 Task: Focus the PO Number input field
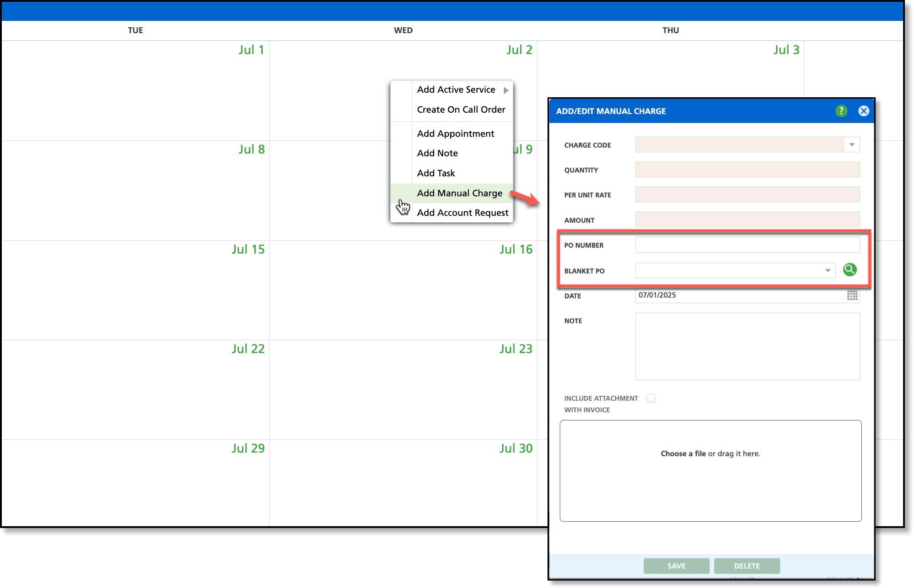click(747, 245)
